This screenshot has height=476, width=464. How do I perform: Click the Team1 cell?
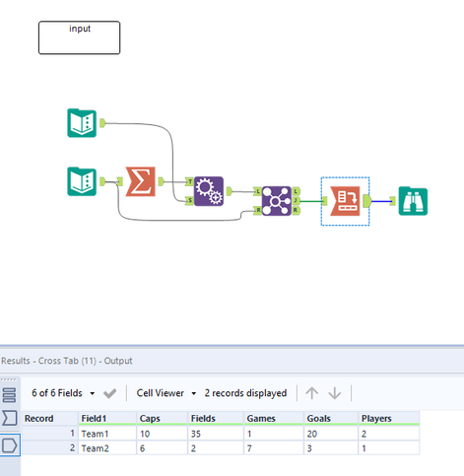(x=107, y=434)
